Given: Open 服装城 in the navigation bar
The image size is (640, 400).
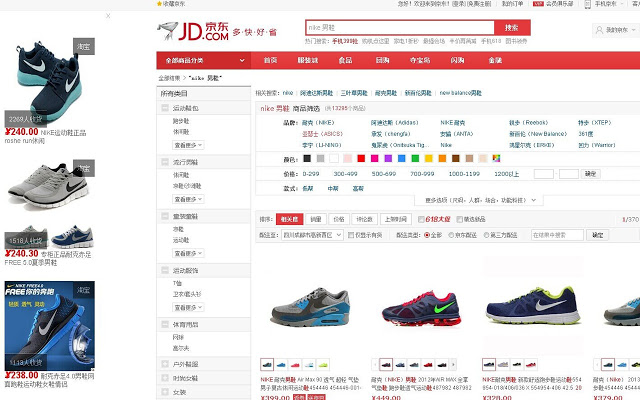Looking at the screenshot, I should click(x=307, y=60).
